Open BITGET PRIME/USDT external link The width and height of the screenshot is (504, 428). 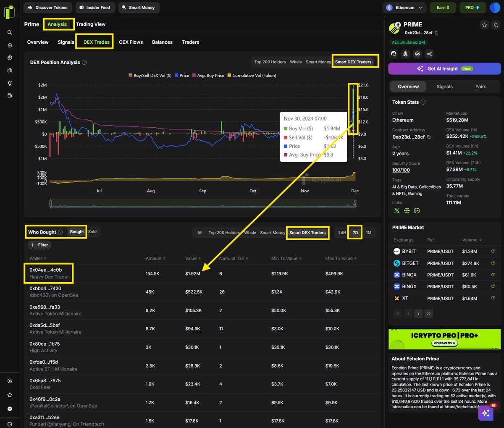pyautogui.click(x=493, y=263)
